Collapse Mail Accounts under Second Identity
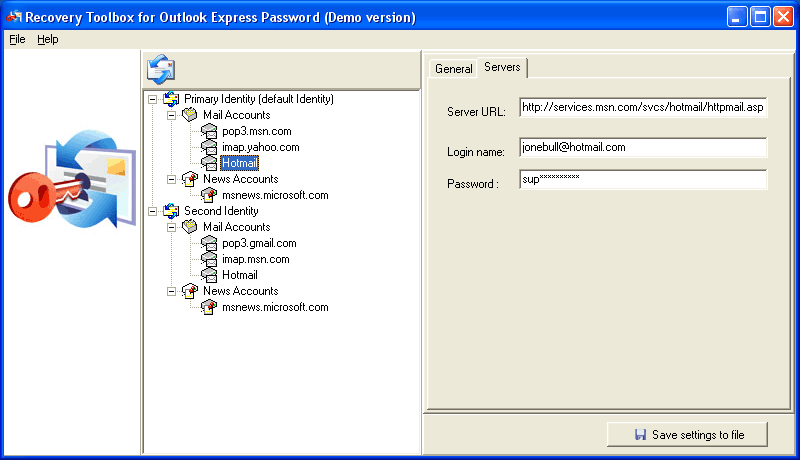This screenshot has height=460, width=800. click(x=171, y=227)
